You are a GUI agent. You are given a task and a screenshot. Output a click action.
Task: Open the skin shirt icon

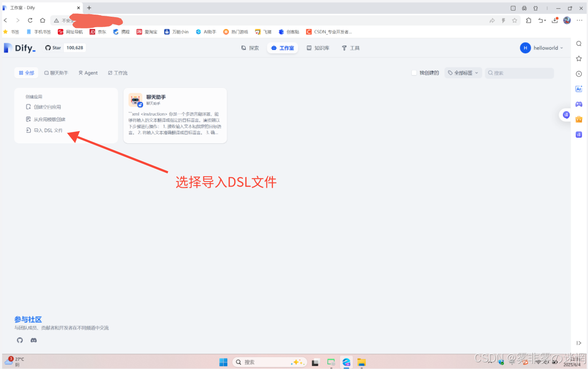point(536,8)
